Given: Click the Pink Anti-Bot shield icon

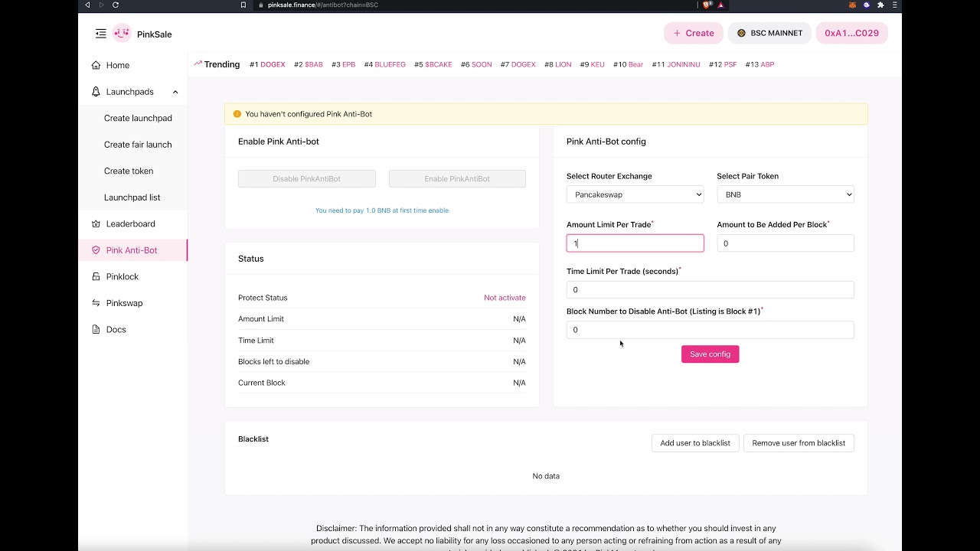Looking at the screenshot, I should pyautogui.click(x=96, y=250).
